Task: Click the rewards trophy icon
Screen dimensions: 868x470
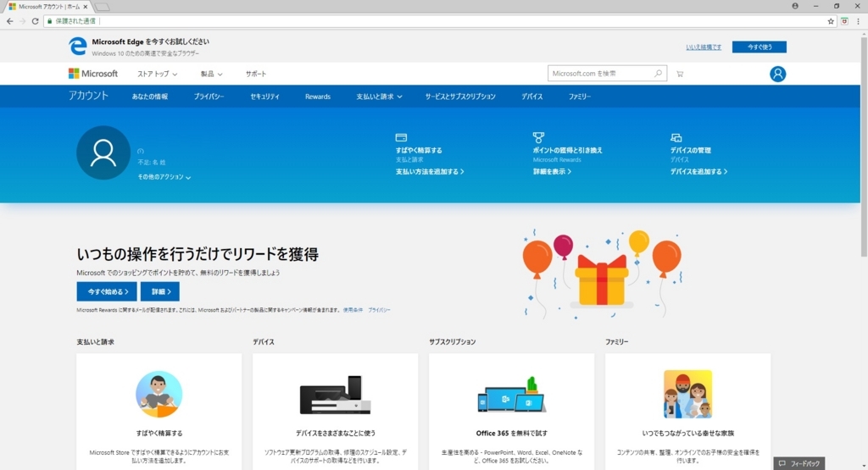Action: [x=538, y=137]
